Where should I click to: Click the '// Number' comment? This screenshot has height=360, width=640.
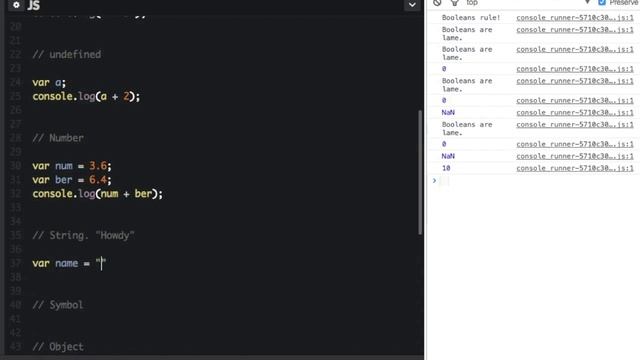(58, 138)
